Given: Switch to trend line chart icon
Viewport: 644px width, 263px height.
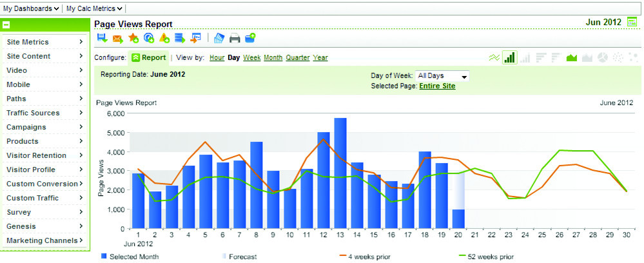Looking at the screenshot, I should (x=494, y=57).
